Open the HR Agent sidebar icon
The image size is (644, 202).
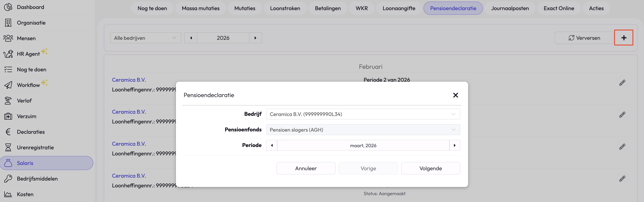click(8, 54)
